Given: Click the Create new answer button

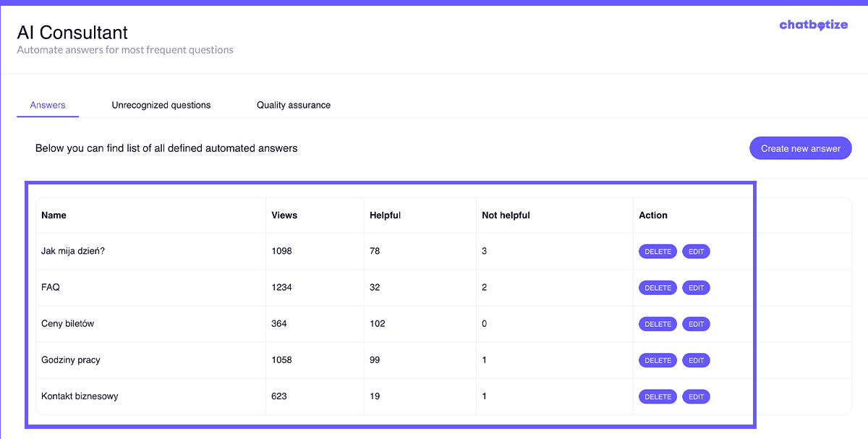Looking at the screenshot, I should (x=800, y=148).
